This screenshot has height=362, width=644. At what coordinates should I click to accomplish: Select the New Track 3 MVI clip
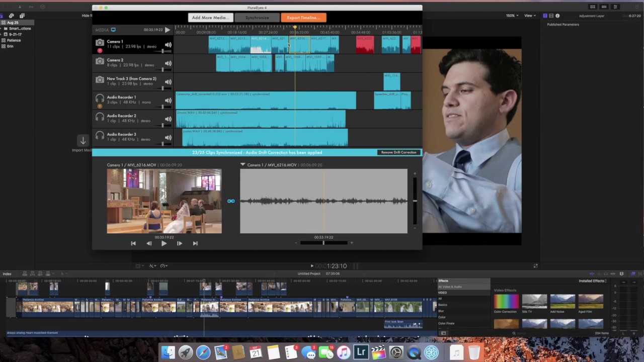tap(392, 81)
